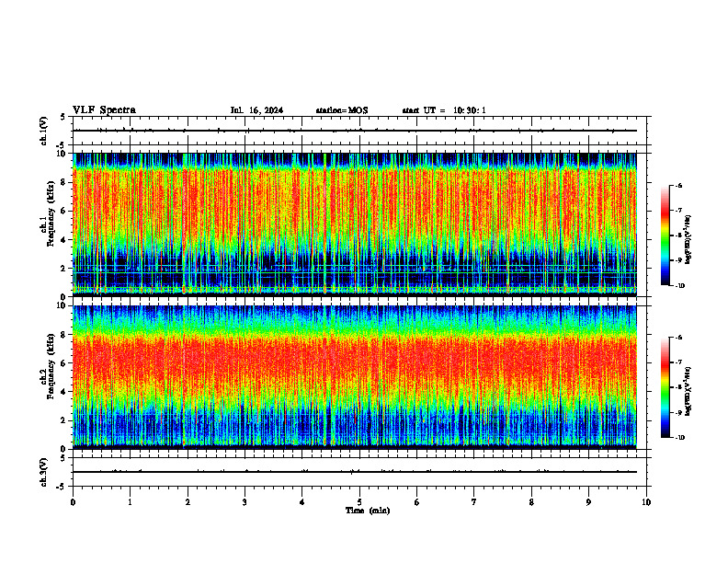The width and height of the screenshot is (728, 563).
Task: Click the Time axis tick label "1"
Action: (x=131, y=502)
